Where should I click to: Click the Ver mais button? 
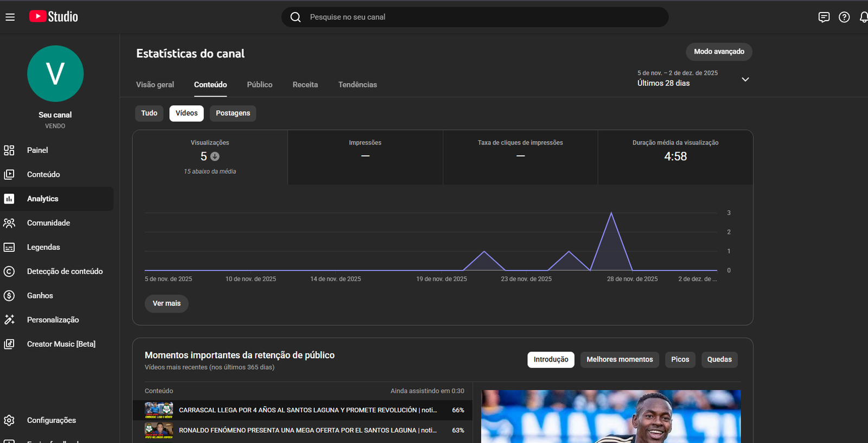click(x=167, y=303)
